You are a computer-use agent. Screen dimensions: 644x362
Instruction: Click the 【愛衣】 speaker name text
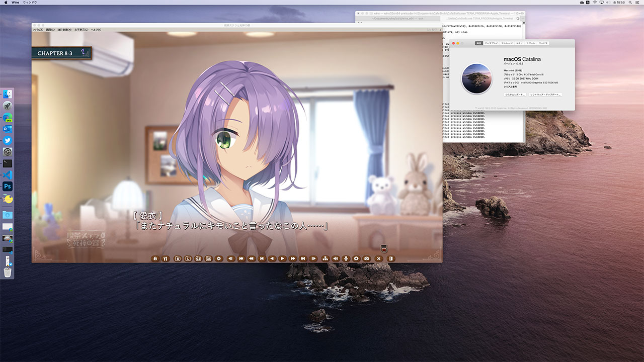point(148,215)
